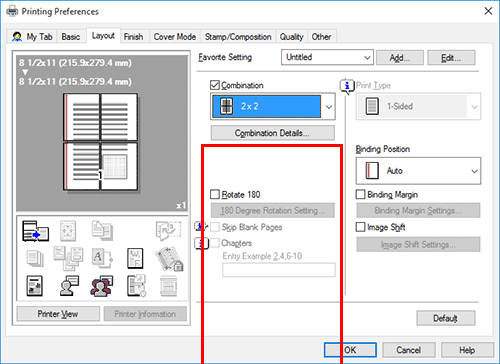Click the printer icon in the title bar
Image resolution: width=500 pixels, height=364 pixels.
tap(12, 12)
